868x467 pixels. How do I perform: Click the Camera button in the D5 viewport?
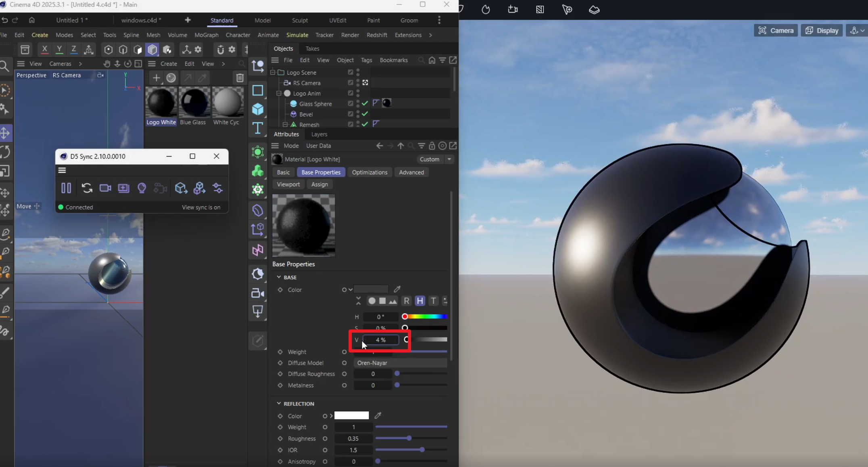[776, 31]
